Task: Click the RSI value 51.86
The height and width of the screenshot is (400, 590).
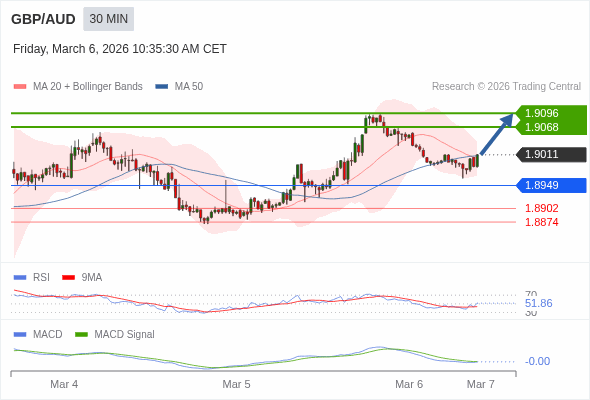Action: click(x=538, y=303)
